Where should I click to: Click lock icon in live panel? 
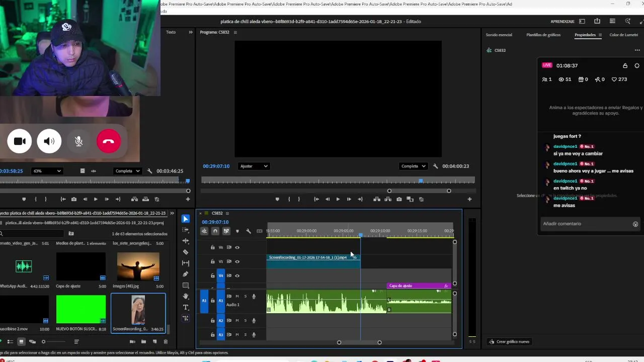[625, 66]
